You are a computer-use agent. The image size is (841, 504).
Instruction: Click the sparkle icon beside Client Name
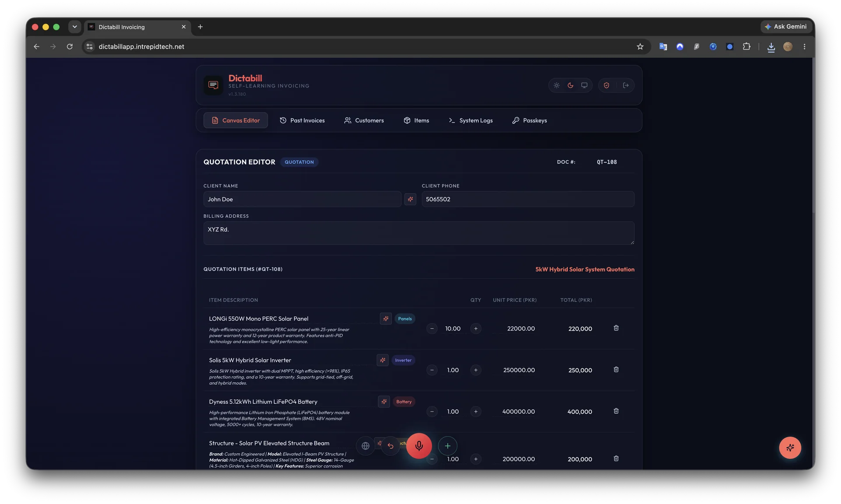click(x=410, y=199)
